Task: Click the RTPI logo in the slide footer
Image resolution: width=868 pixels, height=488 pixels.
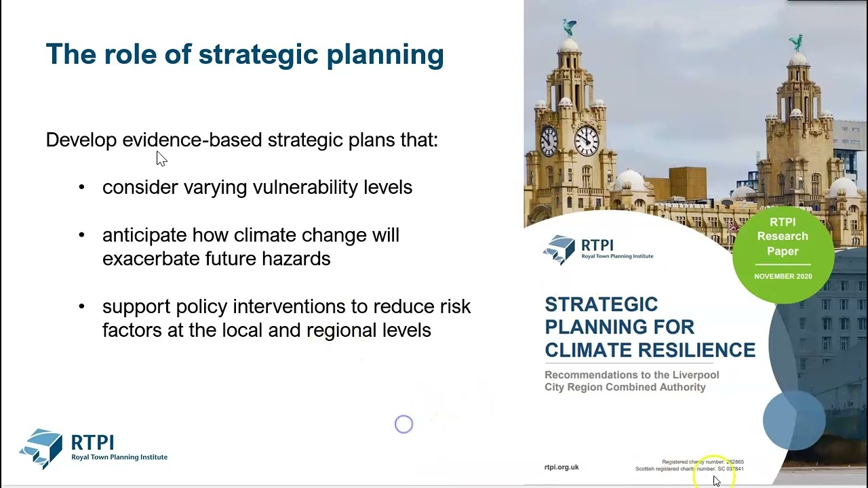Action: click(93, 449)
